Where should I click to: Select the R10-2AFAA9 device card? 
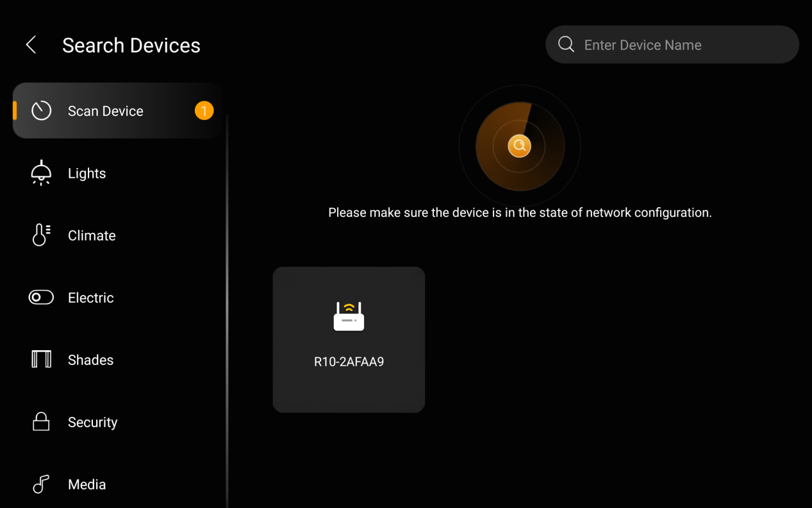[349, 339]
